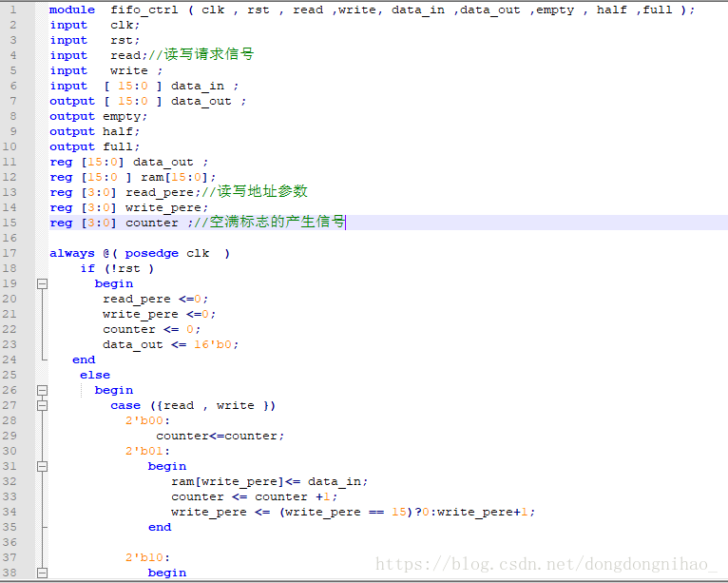Click the green comment after 'read;'
The width and height of the screenshot is (728, 583).
[x=201, y=54]
